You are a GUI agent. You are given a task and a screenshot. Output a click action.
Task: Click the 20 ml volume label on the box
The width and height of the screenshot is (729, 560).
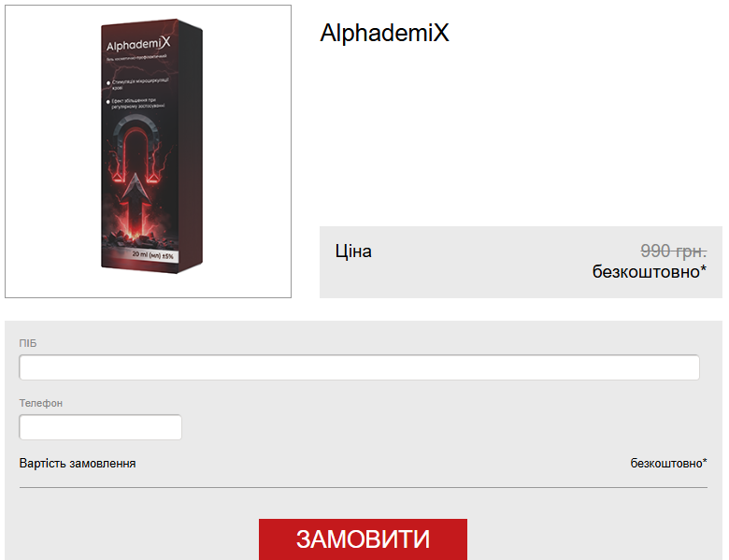(x=153, y=255)
